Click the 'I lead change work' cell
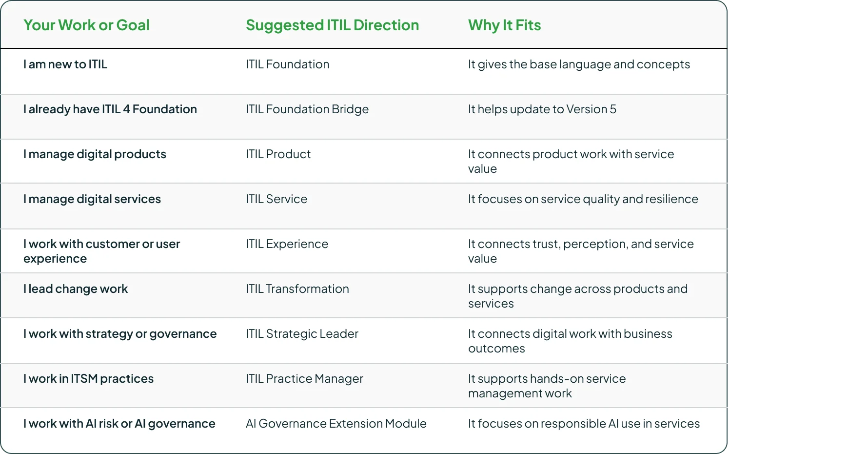Screen dimensions: 868x454 [76, 289]
